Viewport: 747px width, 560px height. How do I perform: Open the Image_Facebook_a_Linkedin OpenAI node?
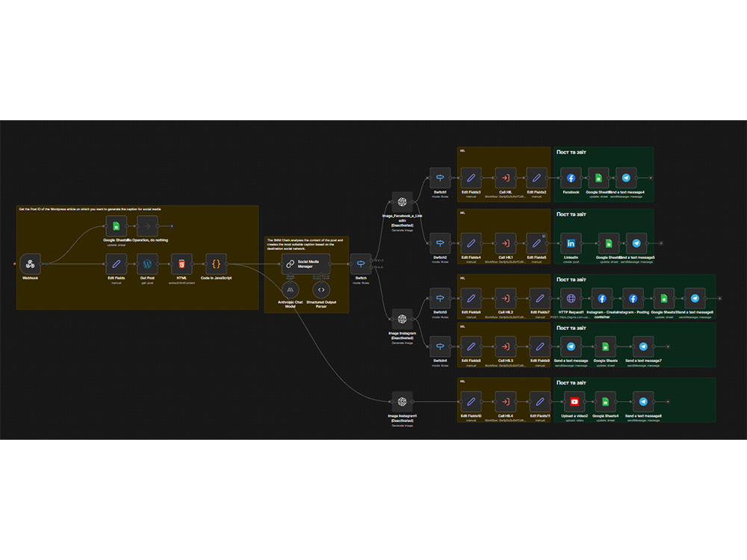click(402, 202)
